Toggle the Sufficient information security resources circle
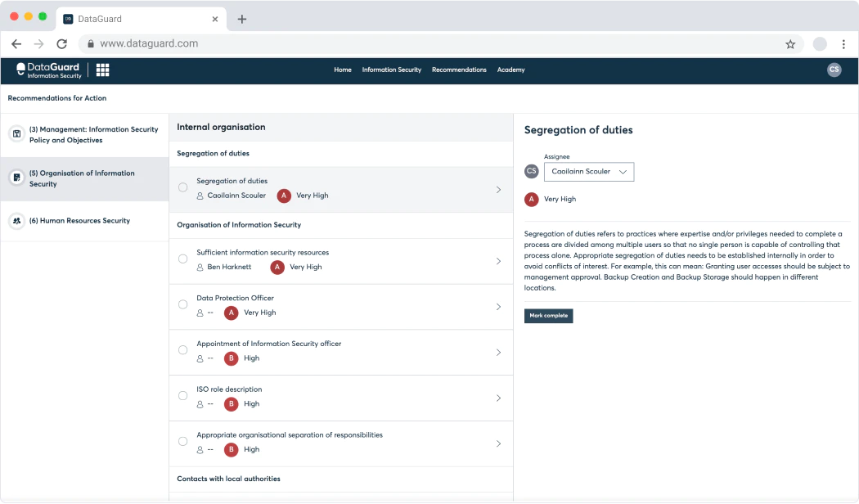This screenshot has width=859, height=504. pyautogui.click(x=183, y=259)
